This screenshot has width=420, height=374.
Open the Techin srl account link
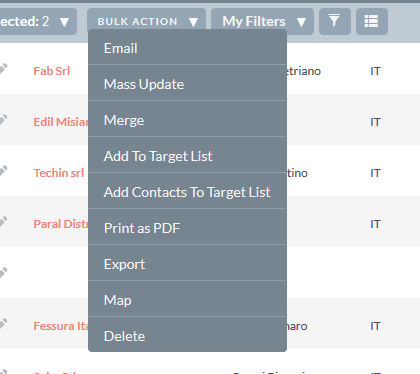pos(59,173)
